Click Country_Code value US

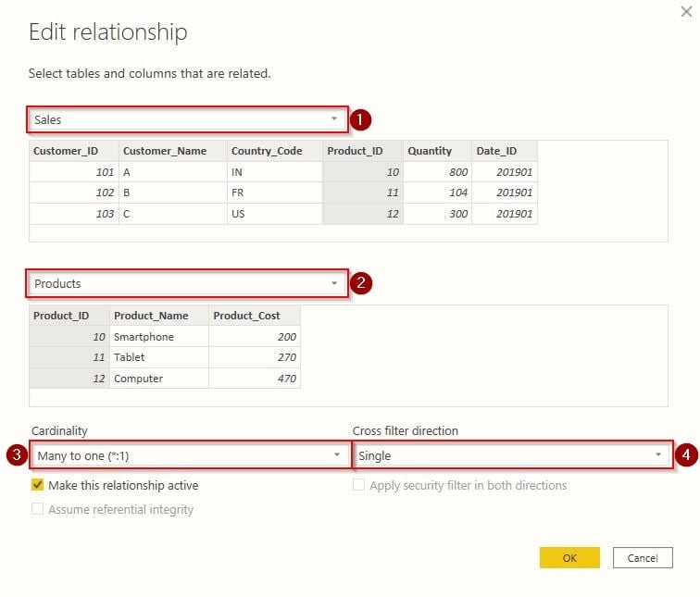275,214
